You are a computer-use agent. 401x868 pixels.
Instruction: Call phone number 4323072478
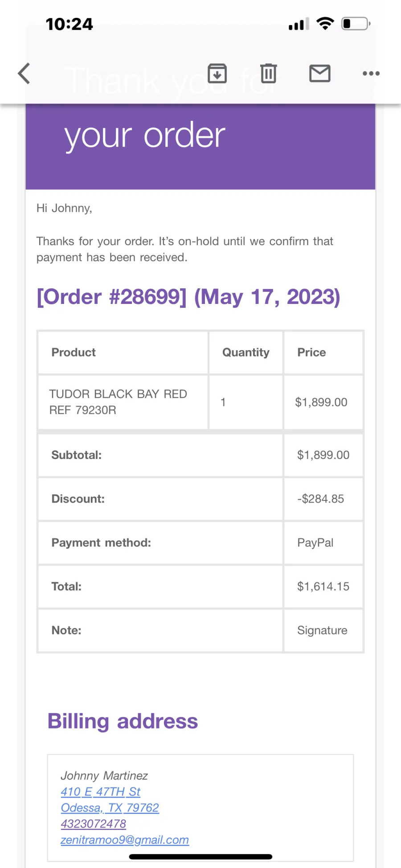pos(94,824)
